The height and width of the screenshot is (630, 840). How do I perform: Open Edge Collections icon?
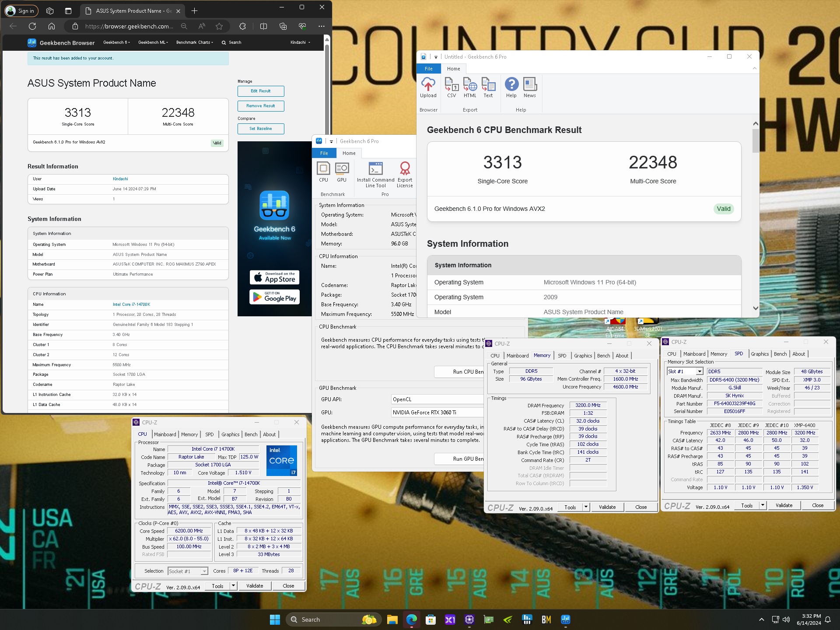click(283, 26)
